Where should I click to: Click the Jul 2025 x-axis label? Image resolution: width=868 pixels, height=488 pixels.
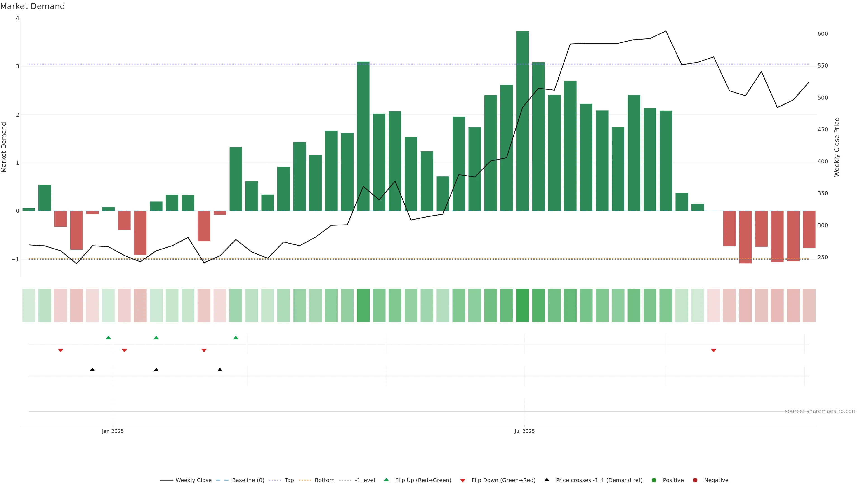tap(524, 431)
